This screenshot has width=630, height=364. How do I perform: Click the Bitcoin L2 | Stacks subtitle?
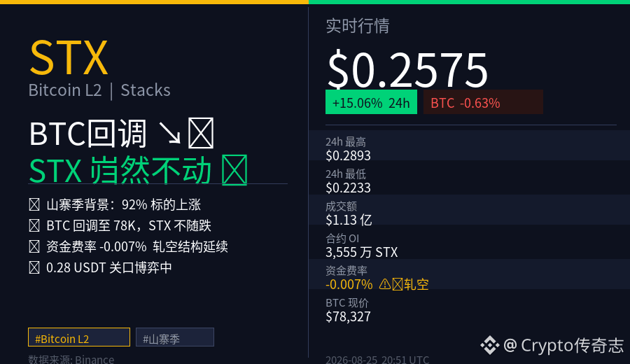tap(99, 90)
